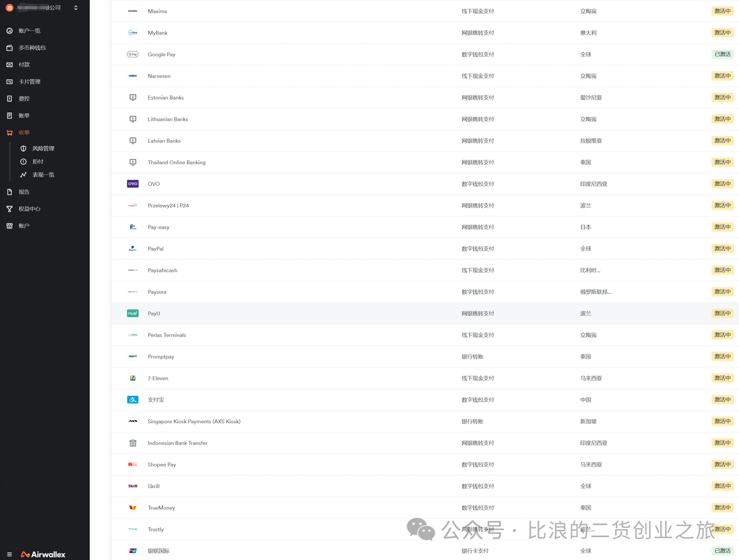Click 新加坡 region in AXS Kiosk row
739x560 pixels.
[x=588, y=421]
